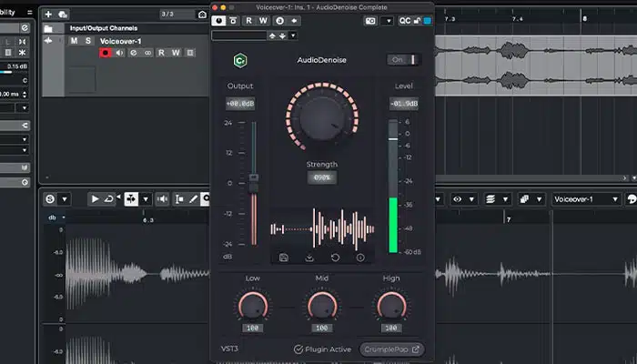This screenshot has height=364, width=637.
Task: Click the import/download preset icon
Action: pos(309,258)
